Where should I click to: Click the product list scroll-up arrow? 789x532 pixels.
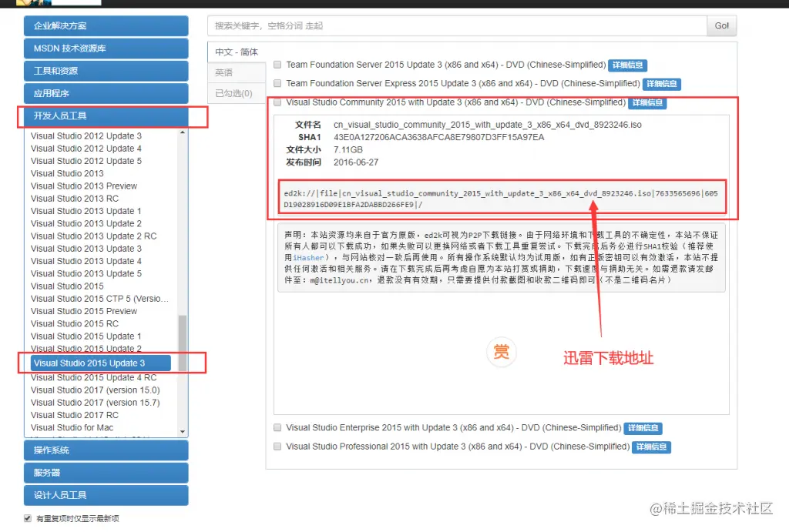point(182,132)
